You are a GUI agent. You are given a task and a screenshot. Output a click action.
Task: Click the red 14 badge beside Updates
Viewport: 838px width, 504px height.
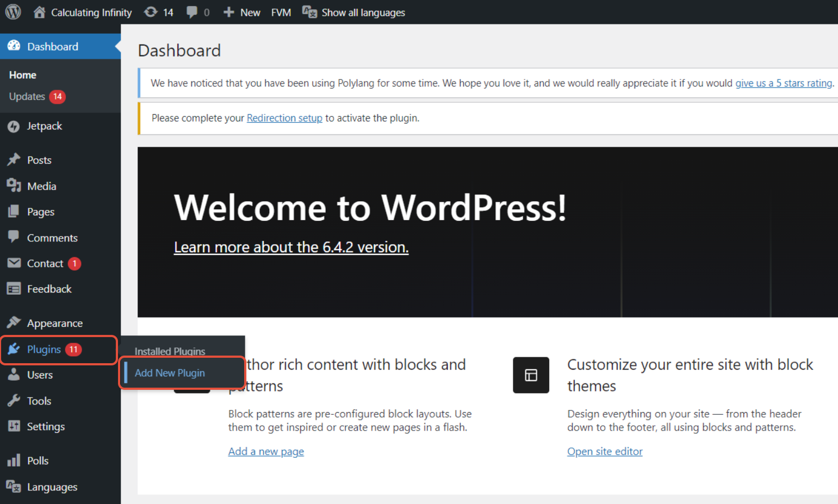click(x=57, y=96)
